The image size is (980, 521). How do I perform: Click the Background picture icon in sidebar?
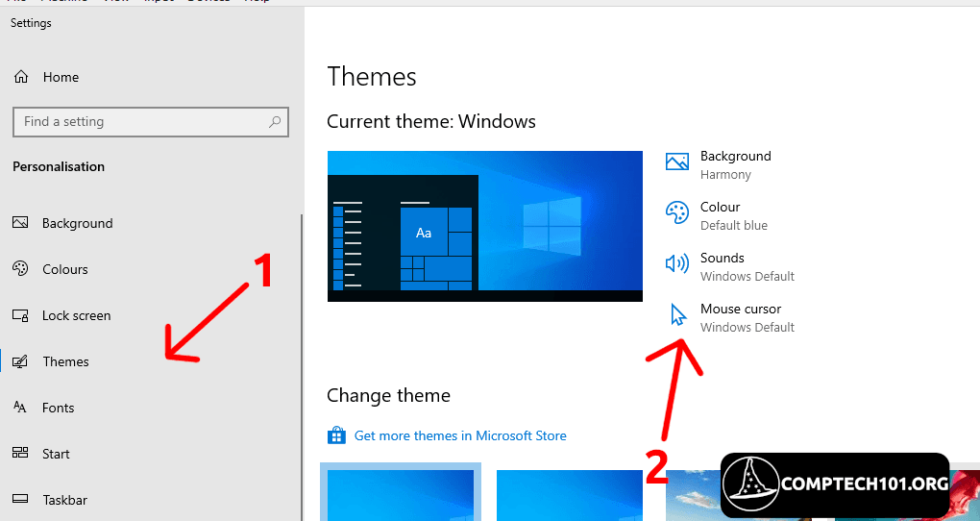coord(20,223)
